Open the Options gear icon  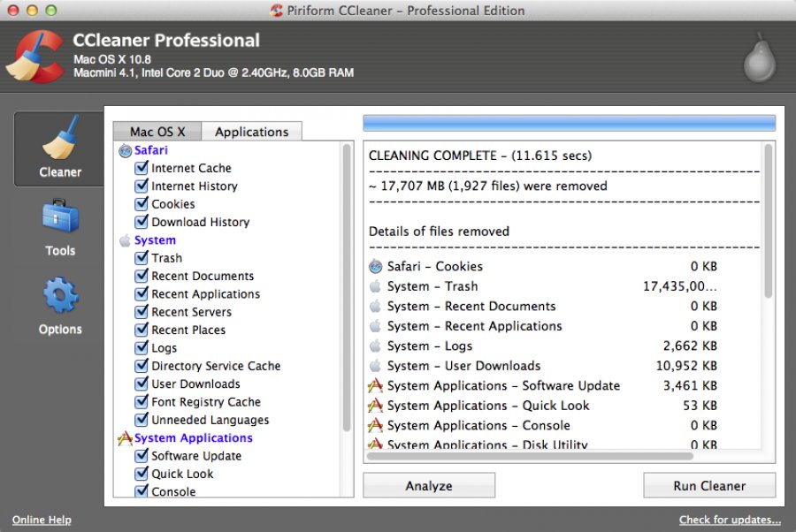(60, 294)
